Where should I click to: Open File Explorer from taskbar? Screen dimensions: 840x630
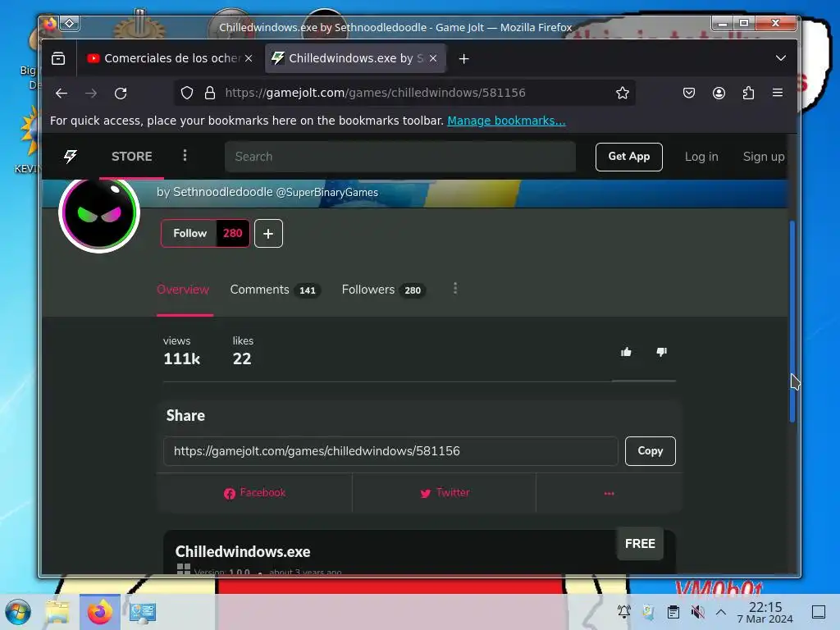click(x=57, y=612)
